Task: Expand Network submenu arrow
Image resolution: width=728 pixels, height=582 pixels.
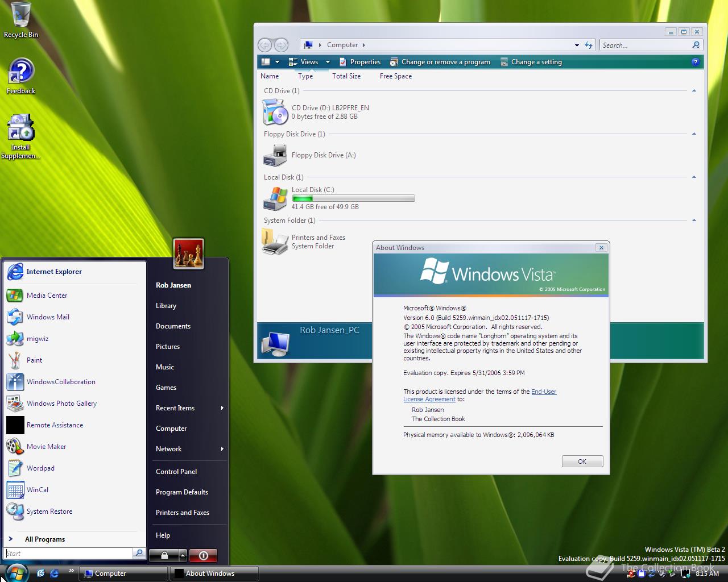Action: (x=222, y=449)
